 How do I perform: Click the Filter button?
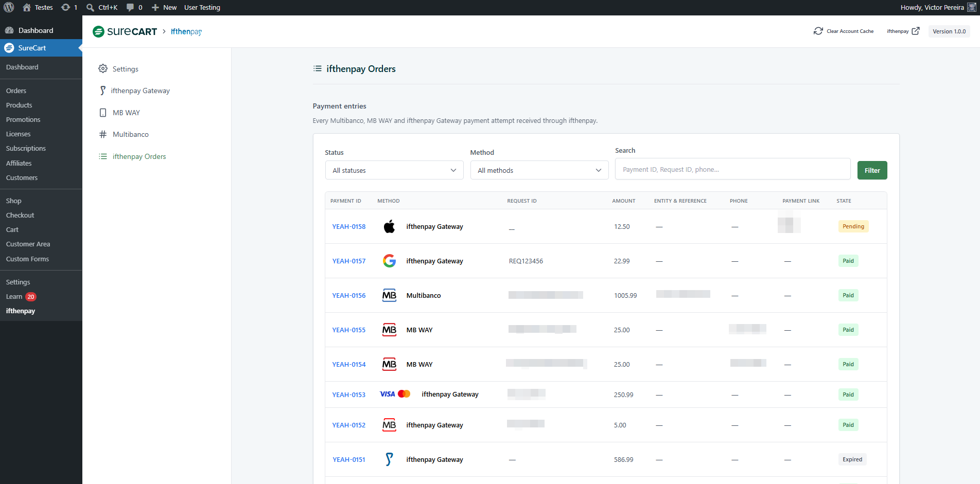click(x=872, y=170)
